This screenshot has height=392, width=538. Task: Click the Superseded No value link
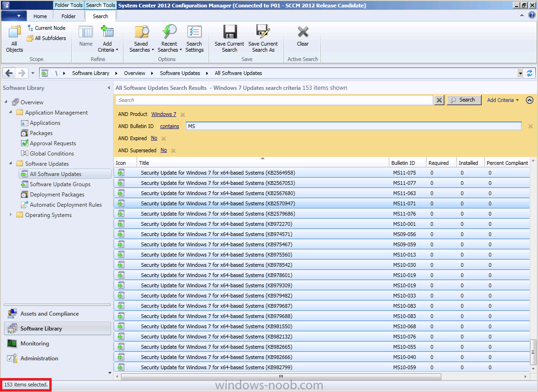tap(164, 150)
